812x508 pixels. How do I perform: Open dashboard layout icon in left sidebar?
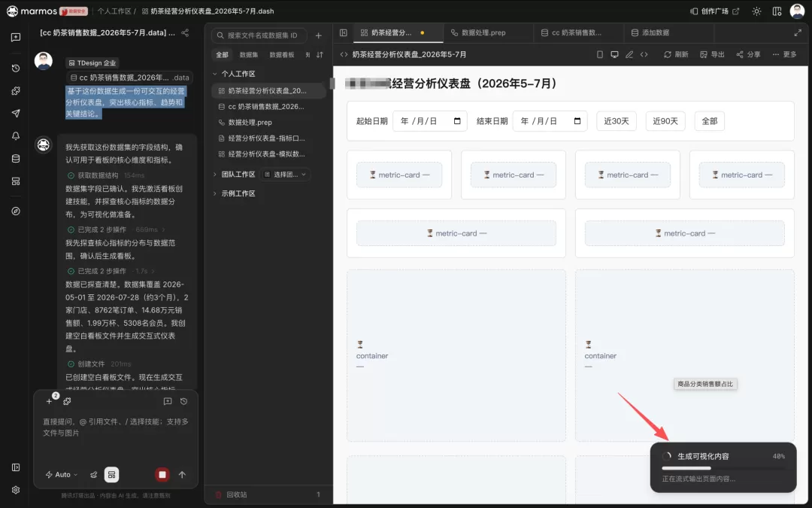coord(16,181)
